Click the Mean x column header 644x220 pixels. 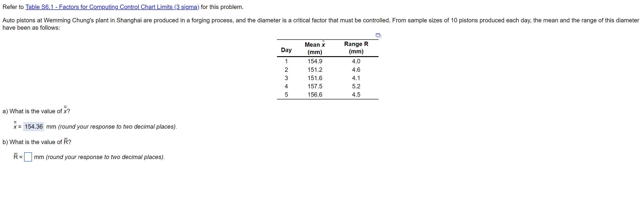(315, 48)
